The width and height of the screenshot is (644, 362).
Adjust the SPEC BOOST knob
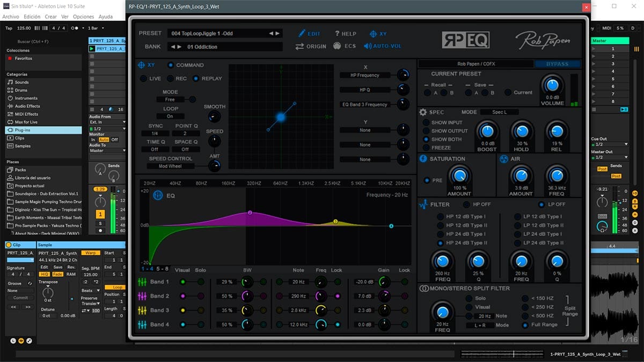[488, 131]
